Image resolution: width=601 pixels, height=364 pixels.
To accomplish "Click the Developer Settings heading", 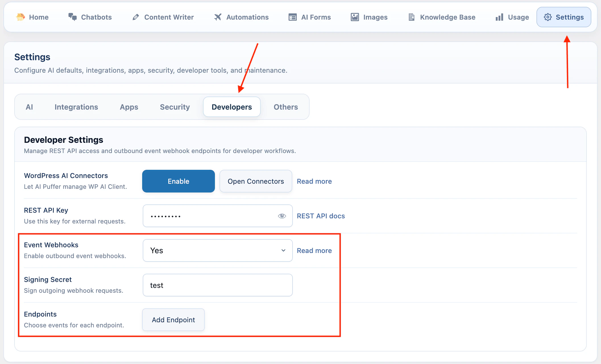I will 64,140.
